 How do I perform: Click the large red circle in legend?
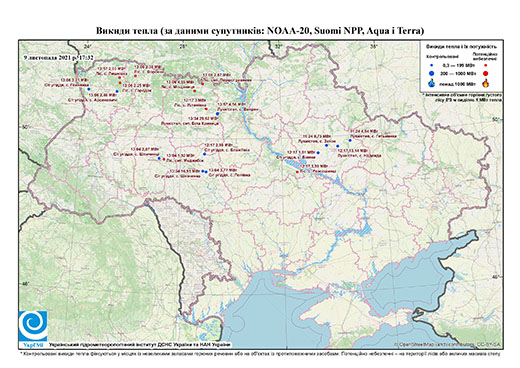tap(486, 73)
